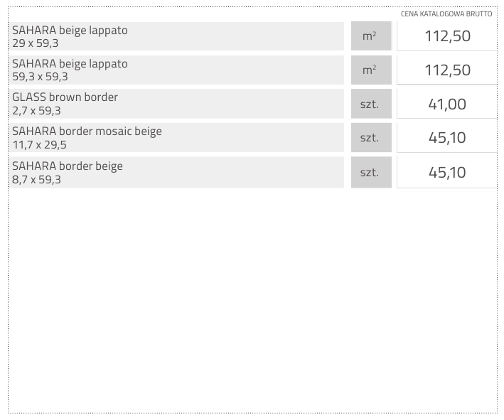Image resolution: width=504 pixels, height=420 pixels.
Task: Click the 112,50 price for the 59,3 x 59,3 tile
Action: [447, 70]
